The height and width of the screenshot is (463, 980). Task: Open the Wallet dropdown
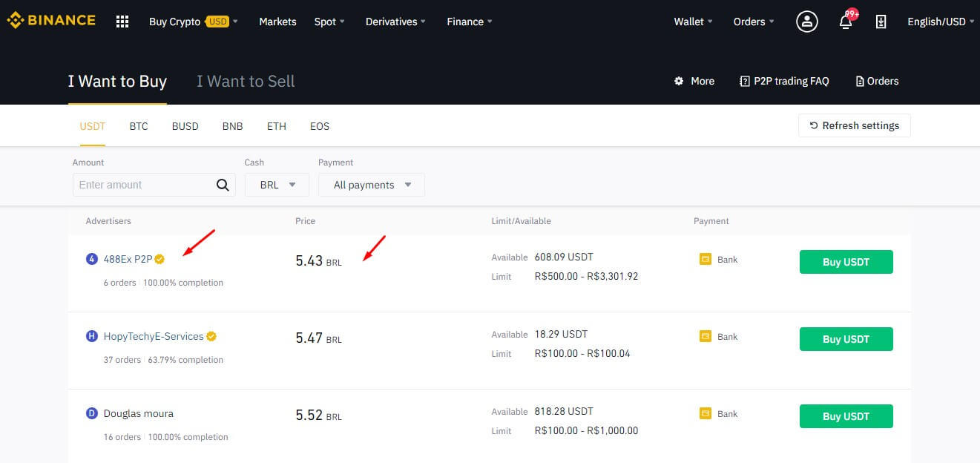coord(693,22)
